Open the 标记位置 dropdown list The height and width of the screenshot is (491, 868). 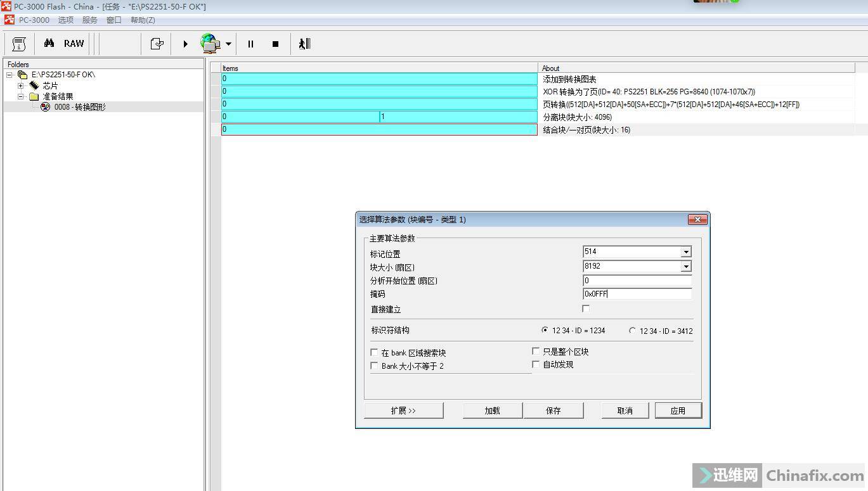[x=685, y=252]
